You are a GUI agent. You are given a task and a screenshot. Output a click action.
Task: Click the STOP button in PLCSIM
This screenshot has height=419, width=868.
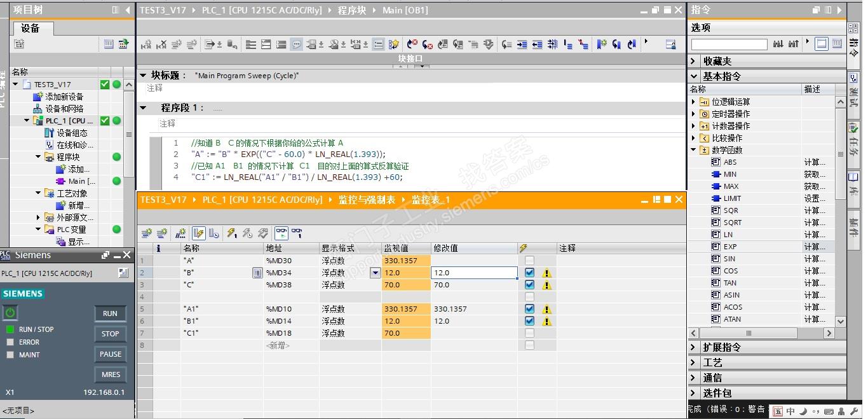(110, 334)
